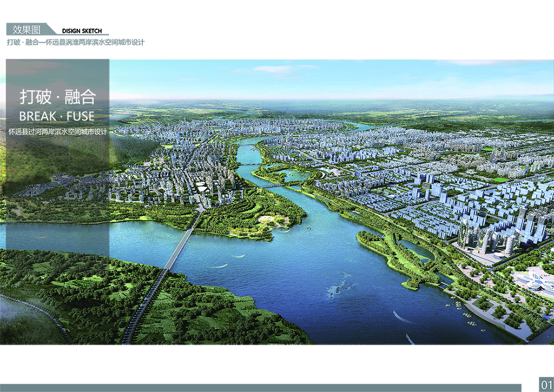Click the subtitle 打破·融合—怀远县涡淮两岸滨水空间城市设计
Screen dimensions: 554x392
[x=76, y=42]
